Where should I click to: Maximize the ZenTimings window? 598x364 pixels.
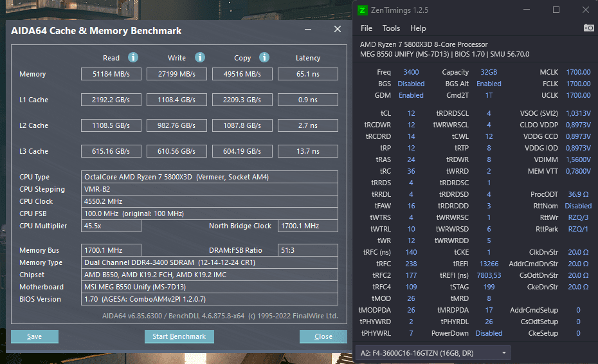click(x=556, y=10)
